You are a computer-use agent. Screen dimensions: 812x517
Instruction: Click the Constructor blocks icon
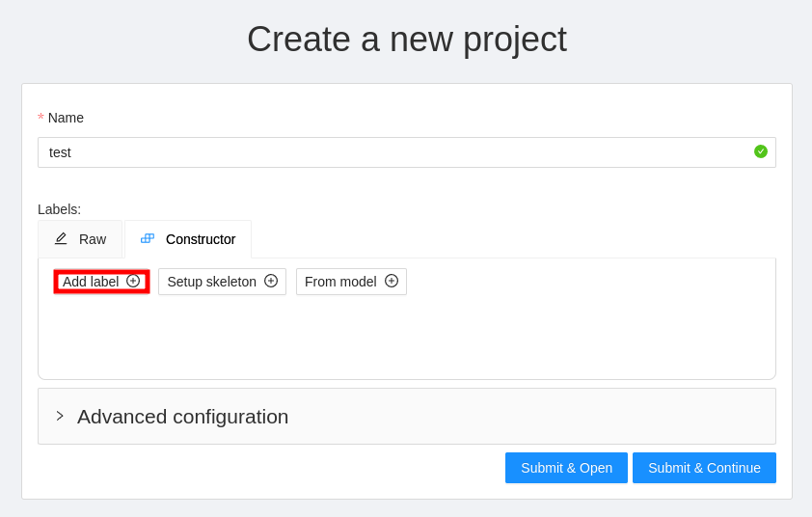coord(148,238)
